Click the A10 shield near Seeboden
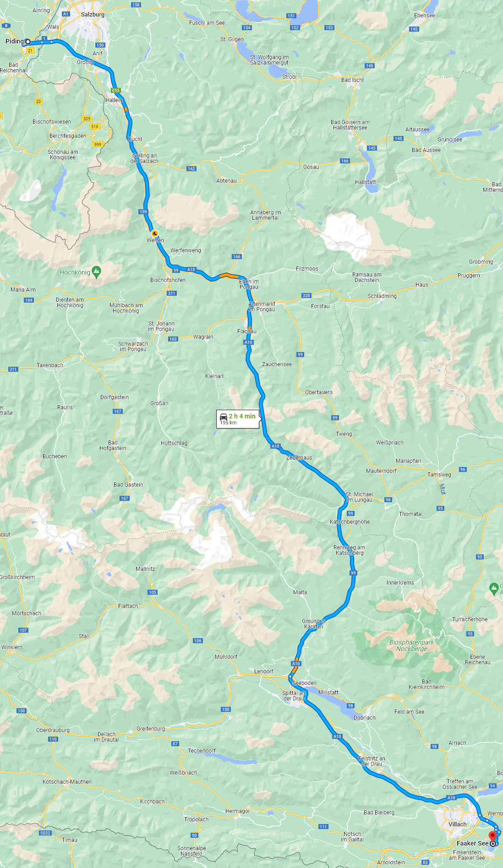The width and height of the screenshot is (503, 868). tap(296, 663)
